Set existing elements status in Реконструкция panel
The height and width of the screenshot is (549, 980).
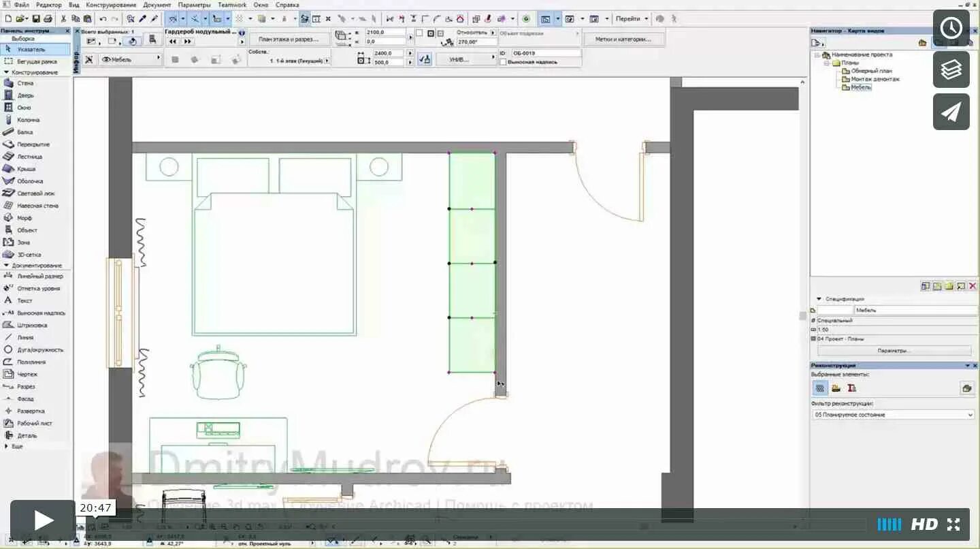tap(820, 388)
